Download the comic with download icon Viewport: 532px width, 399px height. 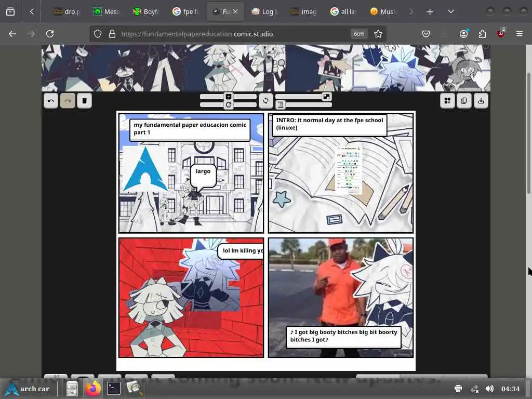481,101
